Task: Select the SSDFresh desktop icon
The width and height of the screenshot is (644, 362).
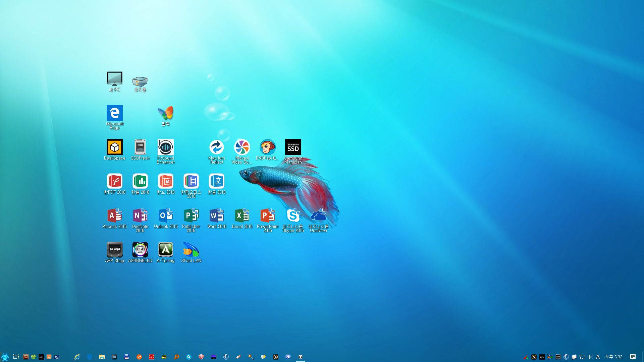Action: coord(140,150)
